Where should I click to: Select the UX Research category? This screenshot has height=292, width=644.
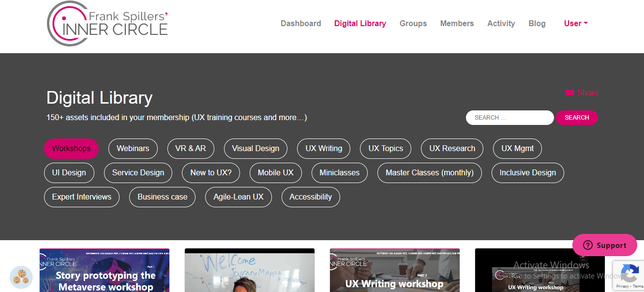(452, 149)
